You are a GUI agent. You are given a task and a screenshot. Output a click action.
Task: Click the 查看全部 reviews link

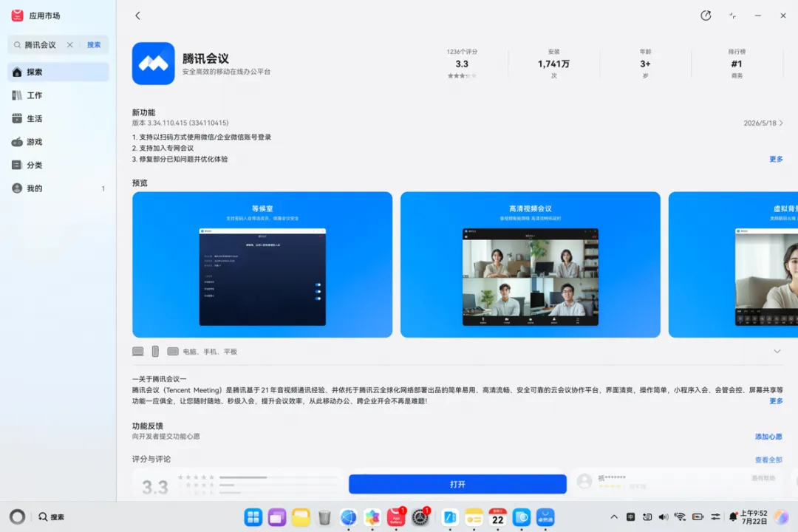pos(768,460)
